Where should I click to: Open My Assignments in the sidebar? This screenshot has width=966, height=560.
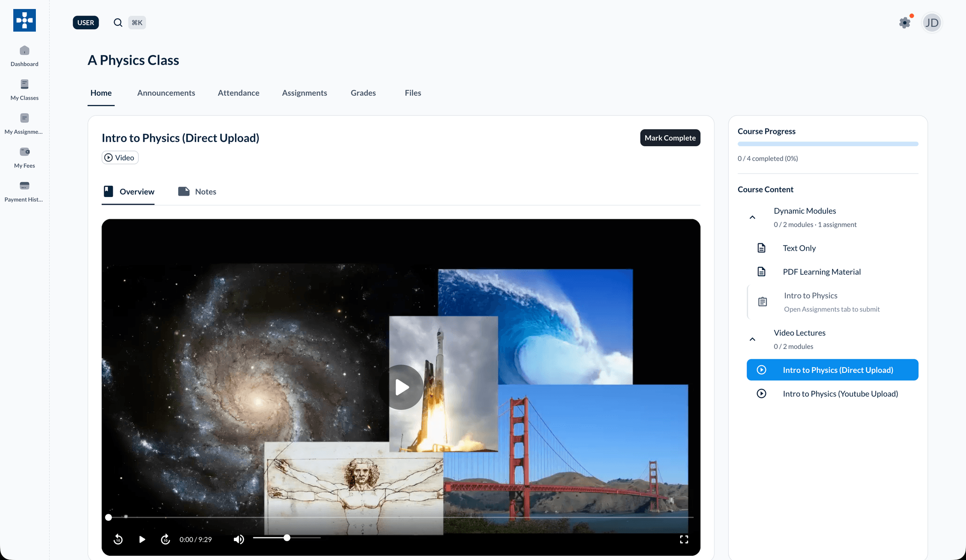[x=25, y=124]
